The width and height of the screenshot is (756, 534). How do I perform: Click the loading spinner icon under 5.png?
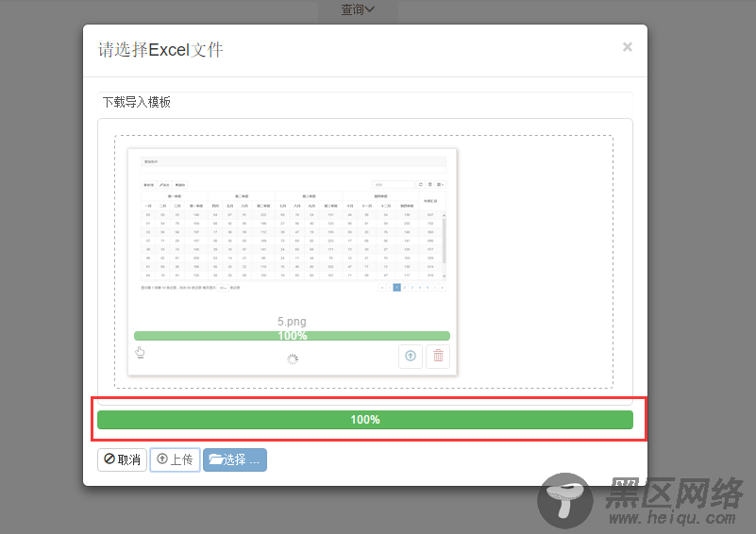(293, 359)
